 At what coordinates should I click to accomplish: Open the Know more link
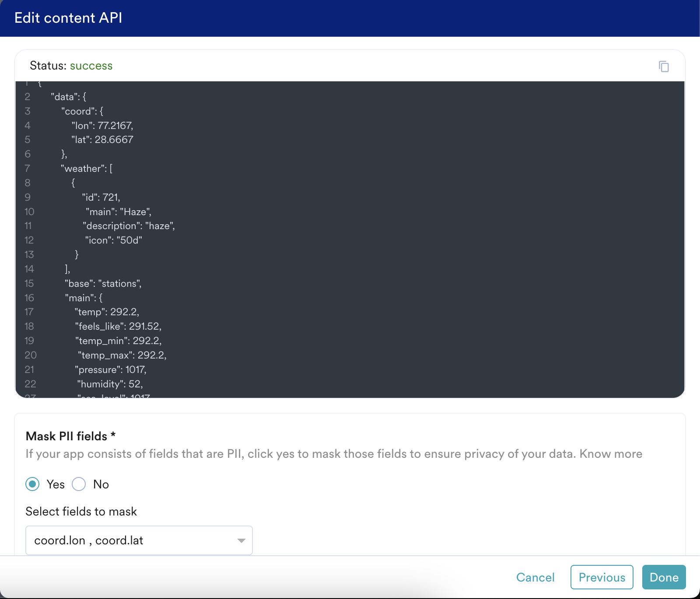tap(611, 454)
